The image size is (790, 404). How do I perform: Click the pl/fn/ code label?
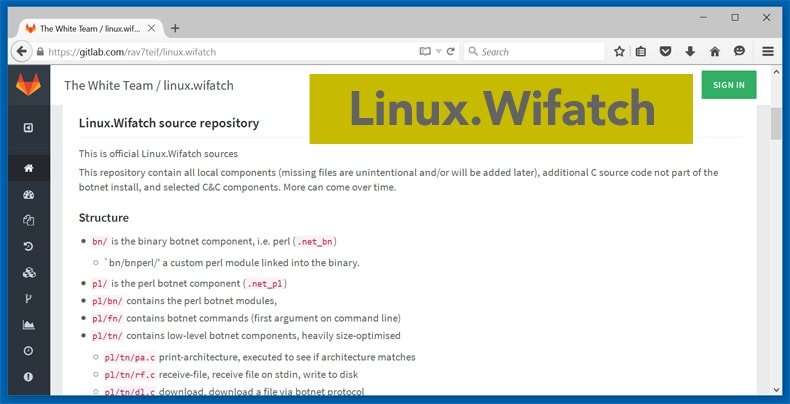pyautogui.click(x=107, y=318)
